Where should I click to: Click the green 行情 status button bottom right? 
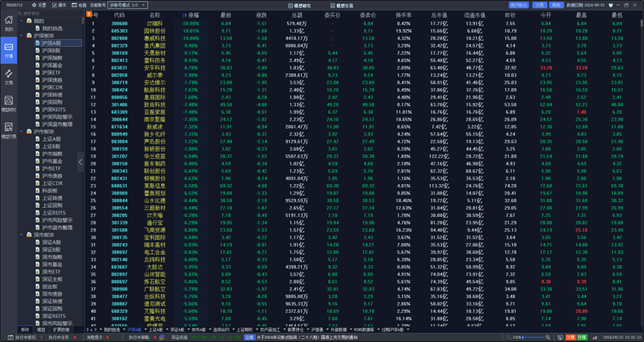pos(582,338)
